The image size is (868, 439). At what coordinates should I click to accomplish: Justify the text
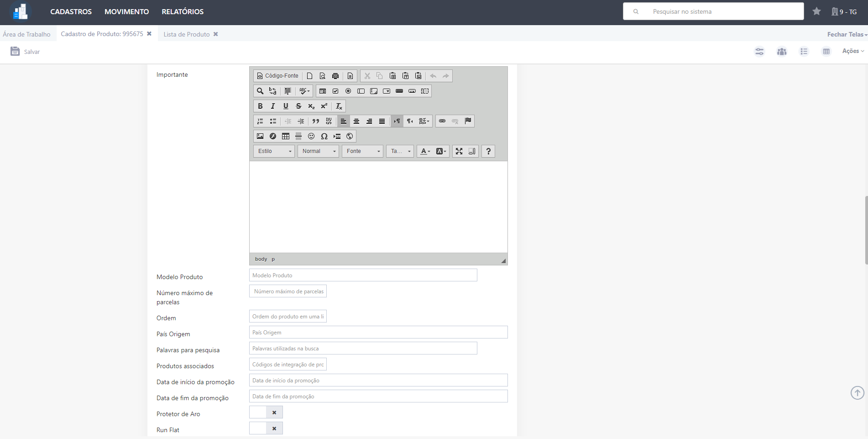point(382,121)
